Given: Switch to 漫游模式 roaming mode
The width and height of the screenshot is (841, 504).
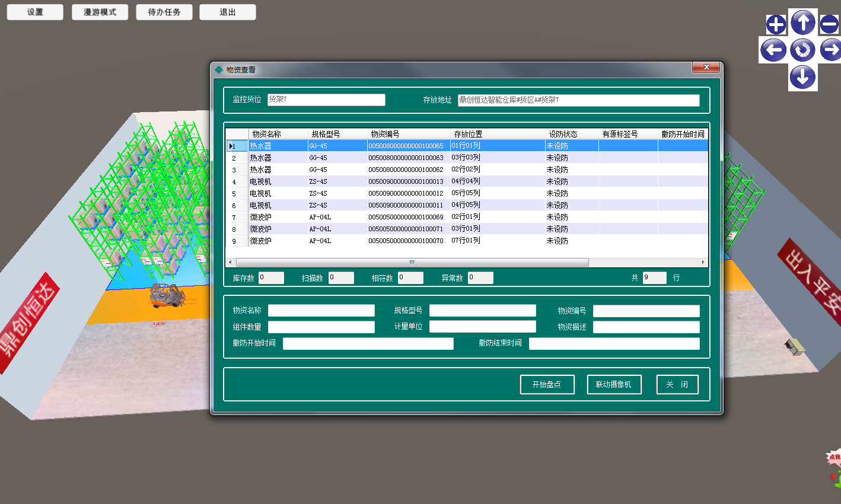Looking at the screenshot, I should 100,12.
